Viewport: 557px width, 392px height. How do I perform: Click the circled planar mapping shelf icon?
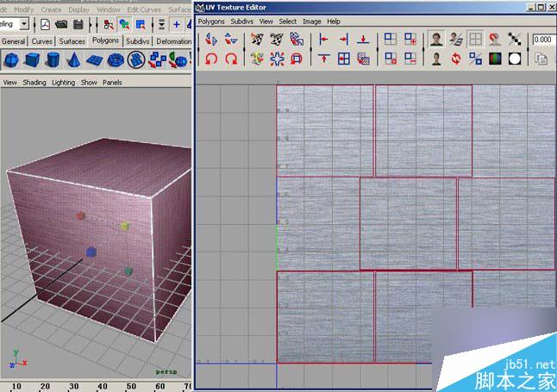pos(136,59)
